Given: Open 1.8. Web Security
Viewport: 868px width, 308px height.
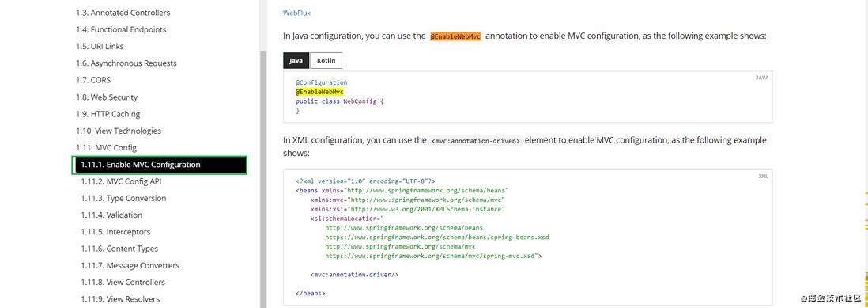Looking at the screenshot, I should tap(107, 97).
